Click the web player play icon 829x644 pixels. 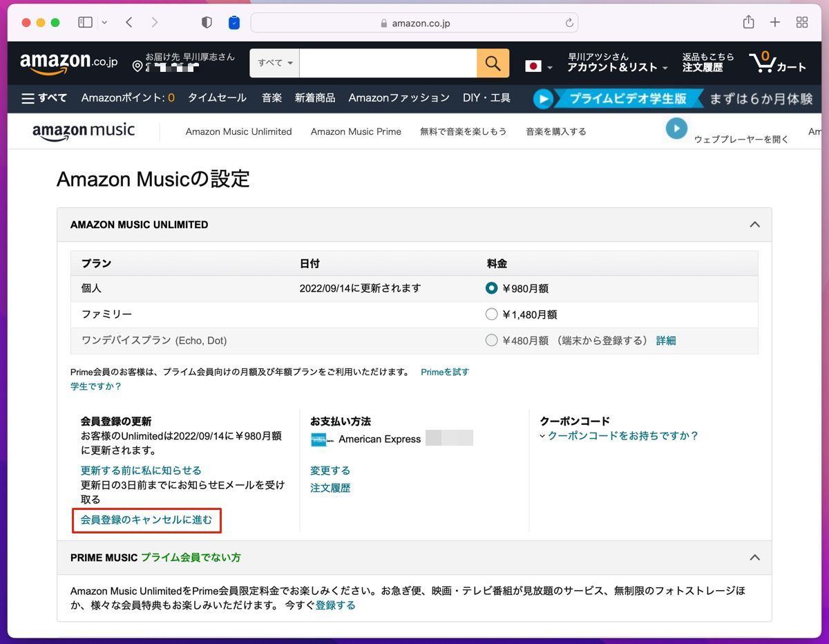click(x=676, y=129)
